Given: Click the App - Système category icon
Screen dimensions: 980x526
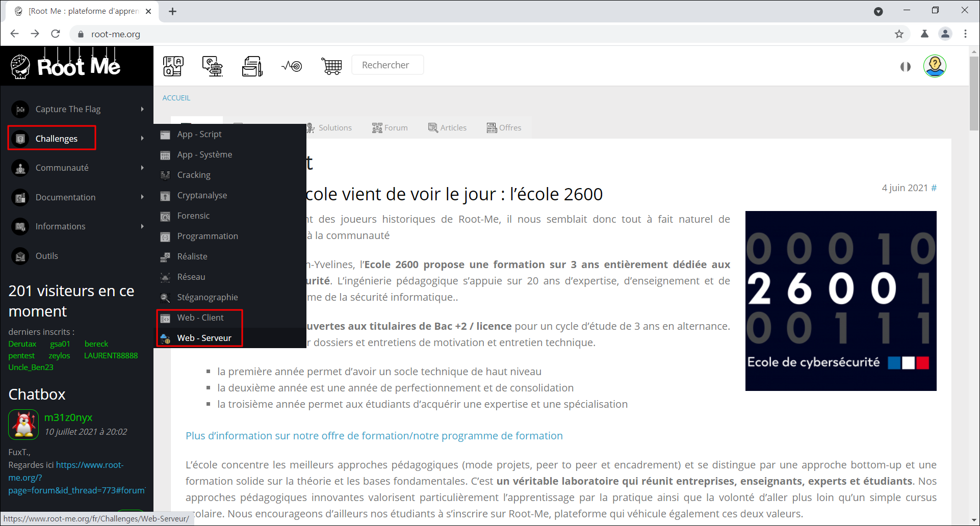Looking at the screenshot, I should tap(165, 155).
